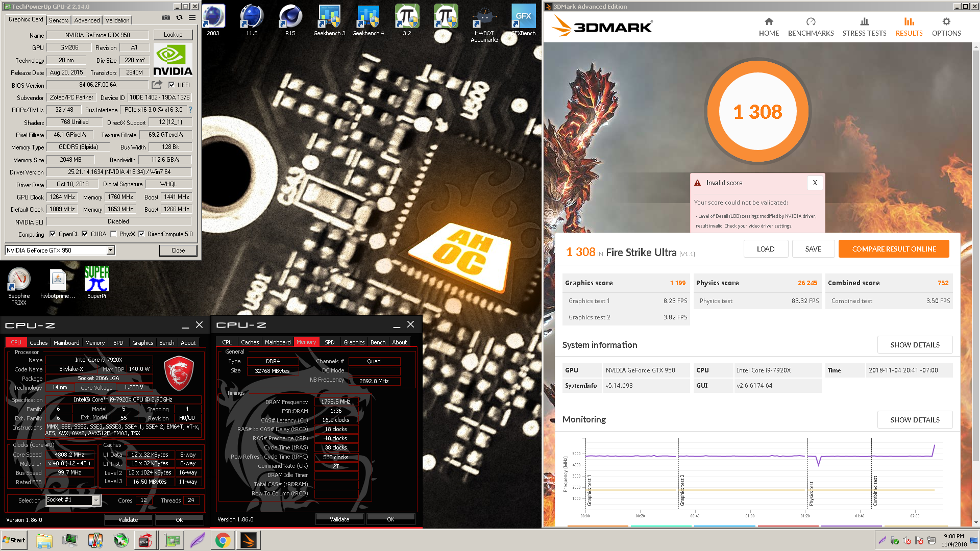Viewport: 980px width, 551px height.
Task: Open 3DMark OPTIONS gear
Action: 946,27
